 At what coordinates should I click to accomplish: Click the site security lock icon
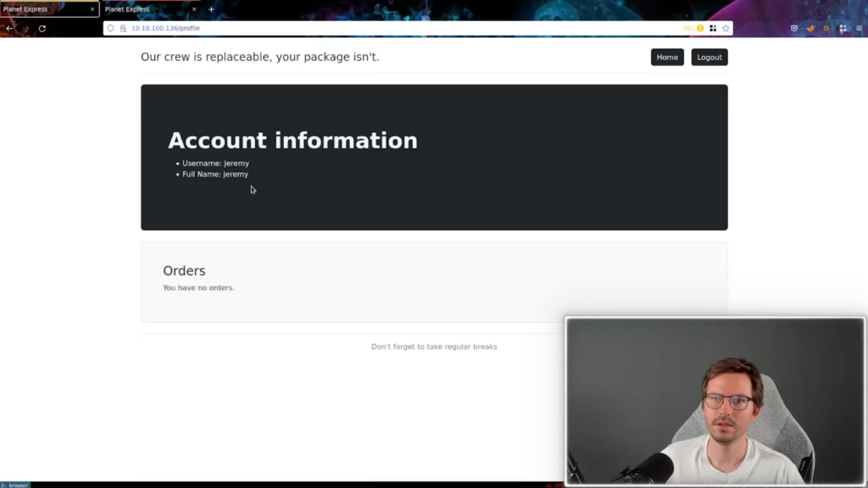click(x=123, y=28)
